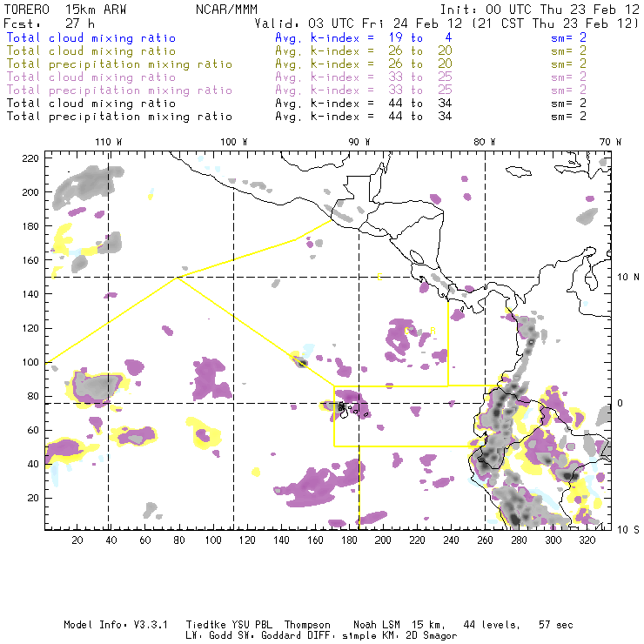Click the "100 W" longitude label
This screenshot has height=644, width=644.
234,142
